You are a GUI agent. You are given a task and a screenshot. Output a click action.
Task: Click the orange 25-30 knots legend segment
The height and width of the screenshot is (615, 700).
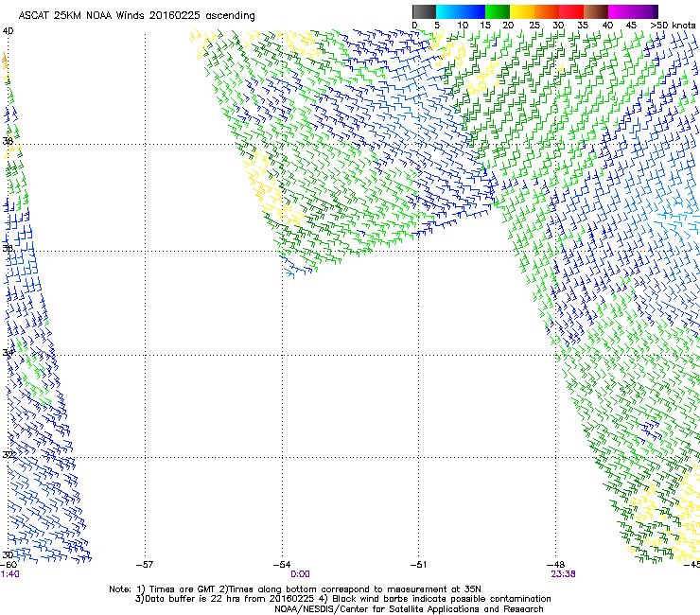547,11
